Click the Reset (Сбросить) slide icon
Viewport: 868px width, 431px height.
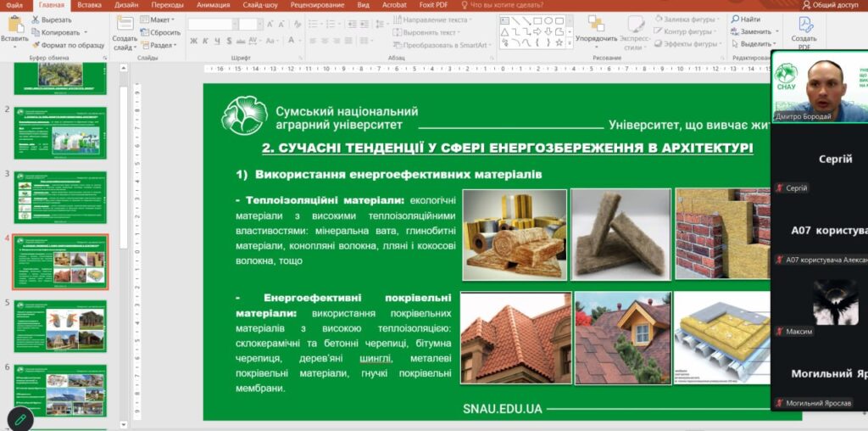[145, 32]
